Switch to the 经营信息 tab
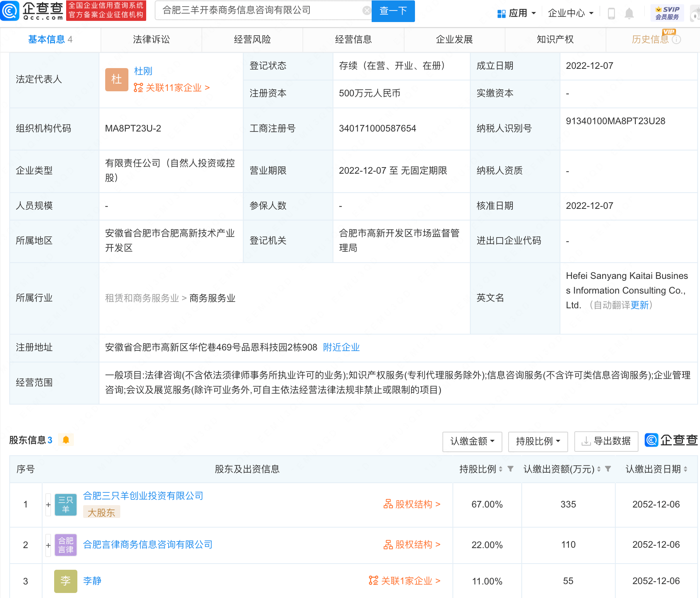This screenshot has width=700, height=598. click(x=353, y=39)
